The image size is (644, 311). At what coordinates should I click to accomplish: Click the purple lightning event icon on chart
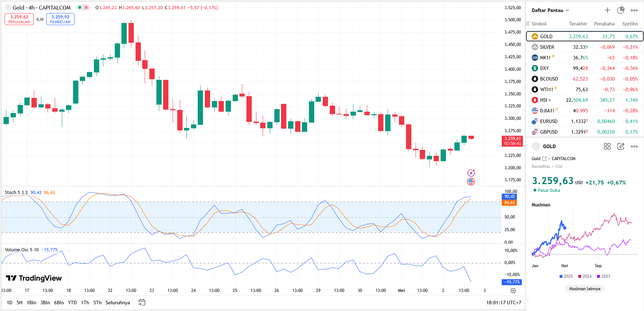click(x=471, y=173)
